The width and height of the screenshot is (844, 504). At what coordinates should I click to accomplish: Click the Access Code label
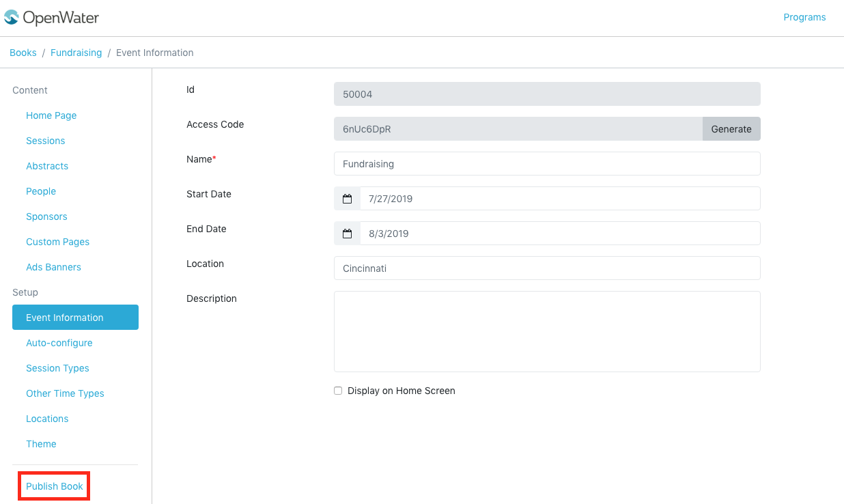[215, 124]
